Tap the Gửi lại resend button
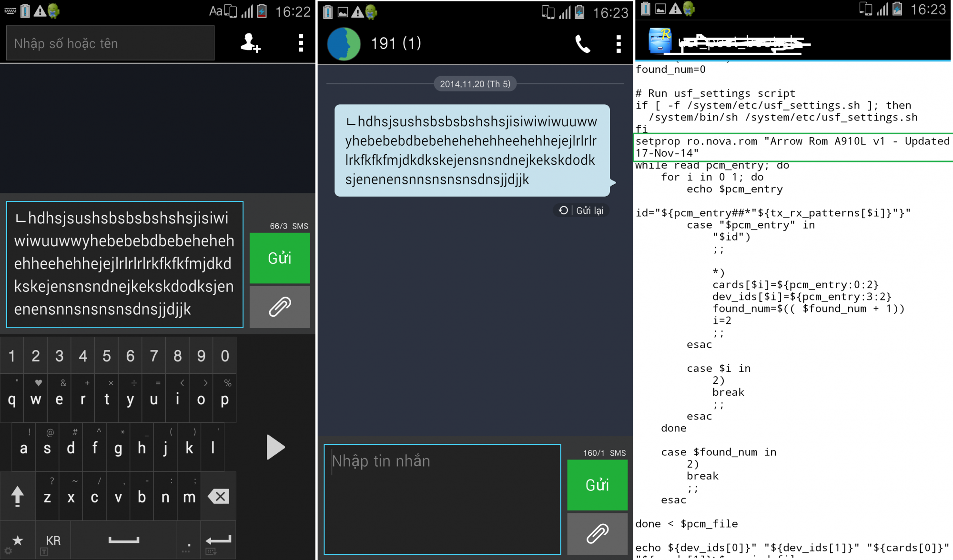This screenshot has height=560, width=953. pyautogui.click(x=581, y=210)
